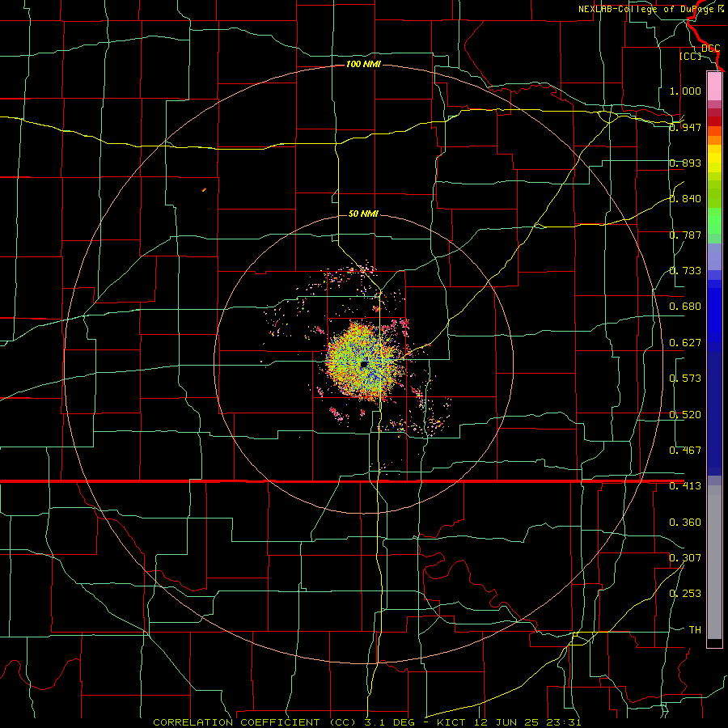Select the 0.360 scale value

pyautogui.click(x=685, y=523)
